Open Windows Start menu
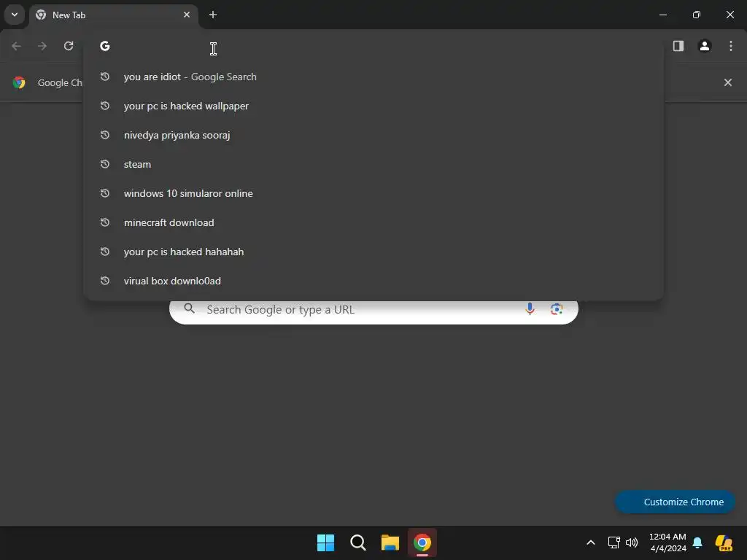Image resolution: width=747 pixels, height=560 pixels. (326, 542)
